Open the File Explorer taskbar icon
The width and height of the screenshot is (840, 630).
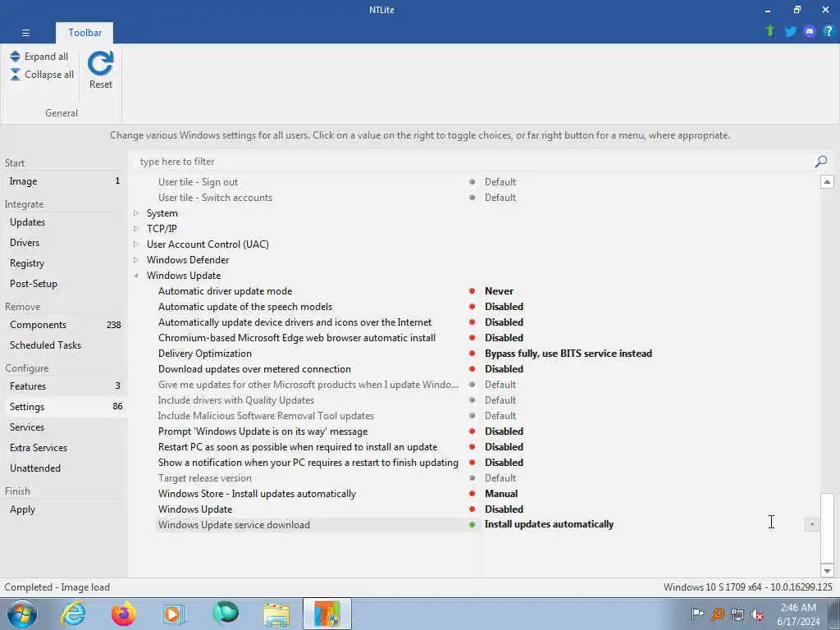[276, 614]
